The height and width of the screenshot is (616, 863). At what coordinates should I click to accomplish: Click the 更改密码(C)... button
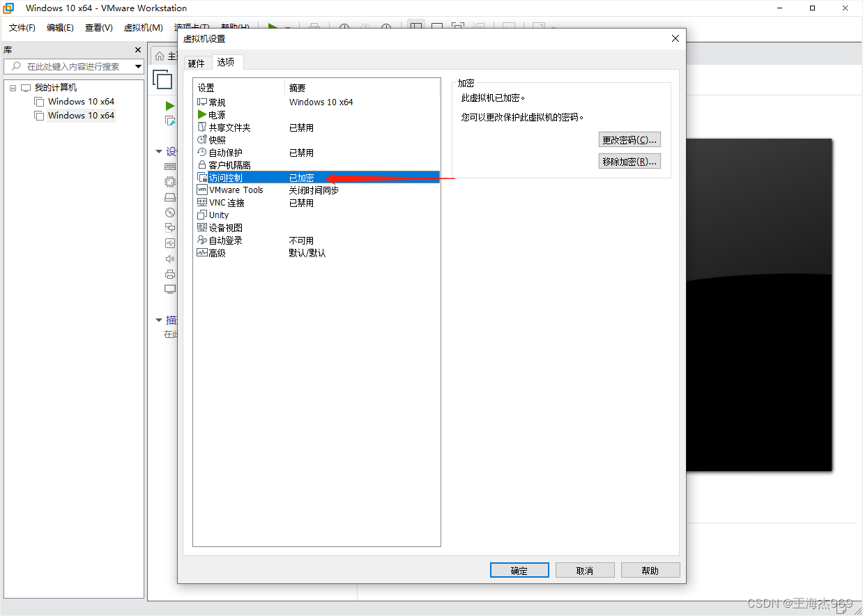click(x=629, y=140)
